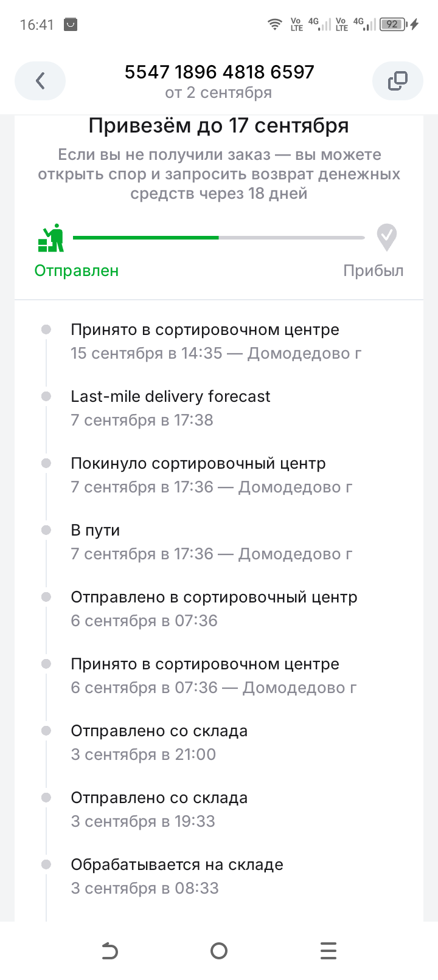438x980 pixels.
Task: Tap the grey Прибыл location pin icon
Action: (386, 237)
